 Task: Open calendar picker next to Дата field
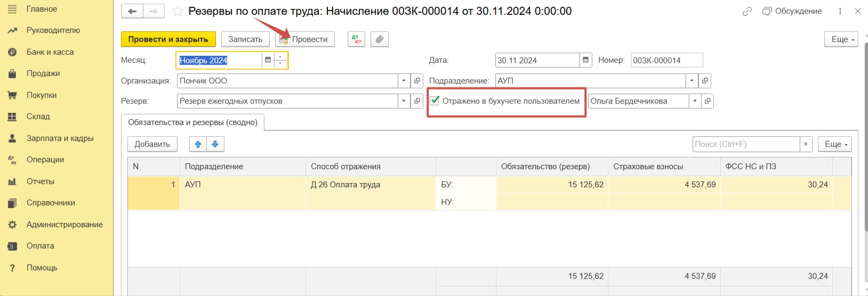pos(585,60)
